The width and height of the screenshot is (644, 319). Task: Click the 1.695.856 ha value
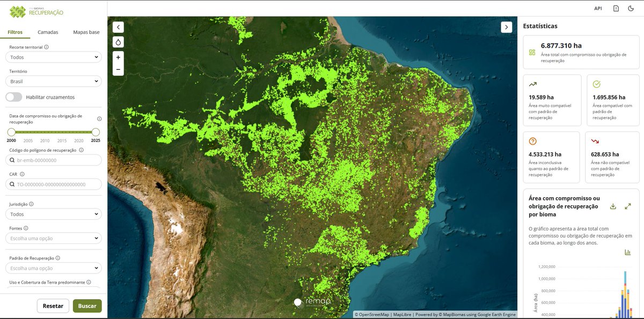tap(609, 98)
